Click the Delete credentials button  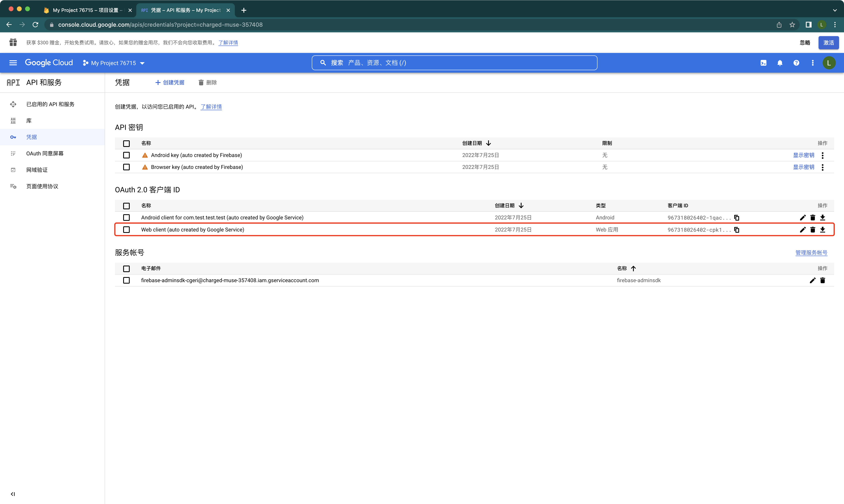coord(208,82)
